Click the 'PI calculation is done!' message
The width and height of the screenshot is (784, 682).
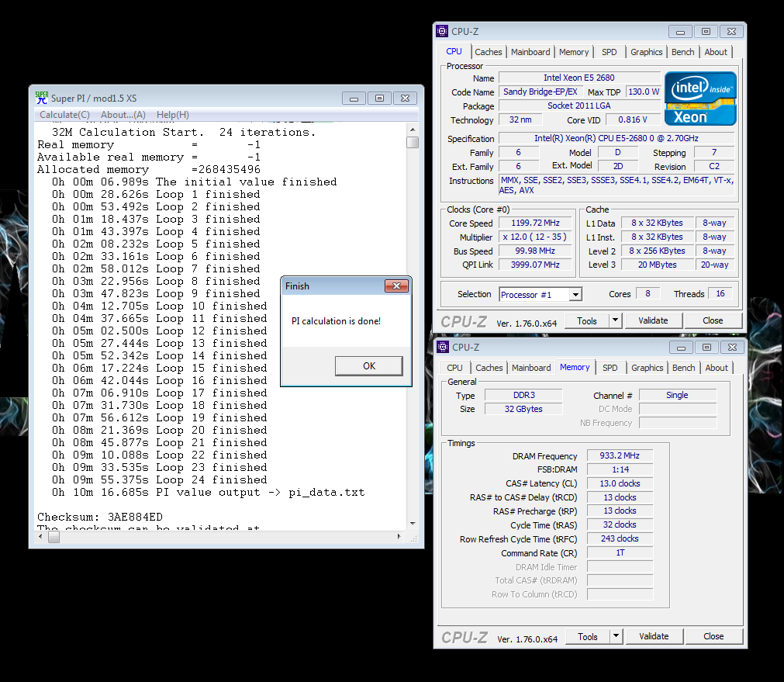(x=336, y=321)
